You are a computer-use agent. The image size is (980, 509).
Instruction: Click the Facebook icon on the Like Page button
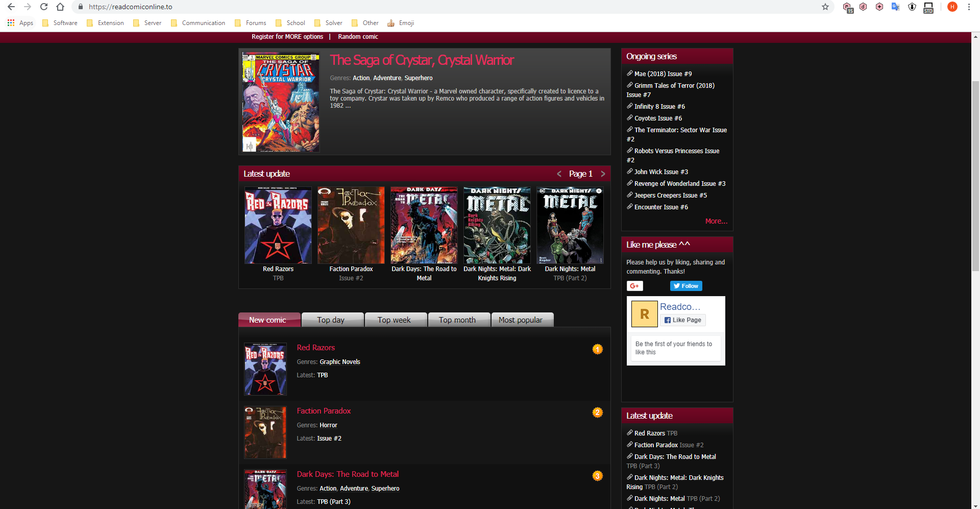coord(667,320)
